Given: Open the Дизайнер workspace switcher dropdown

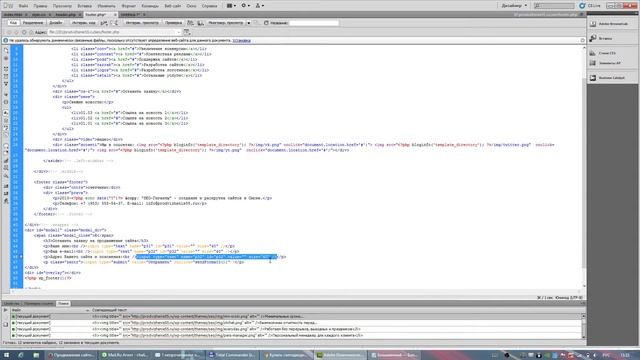Looking at the screenshot, I should click(x=514, y=6).
